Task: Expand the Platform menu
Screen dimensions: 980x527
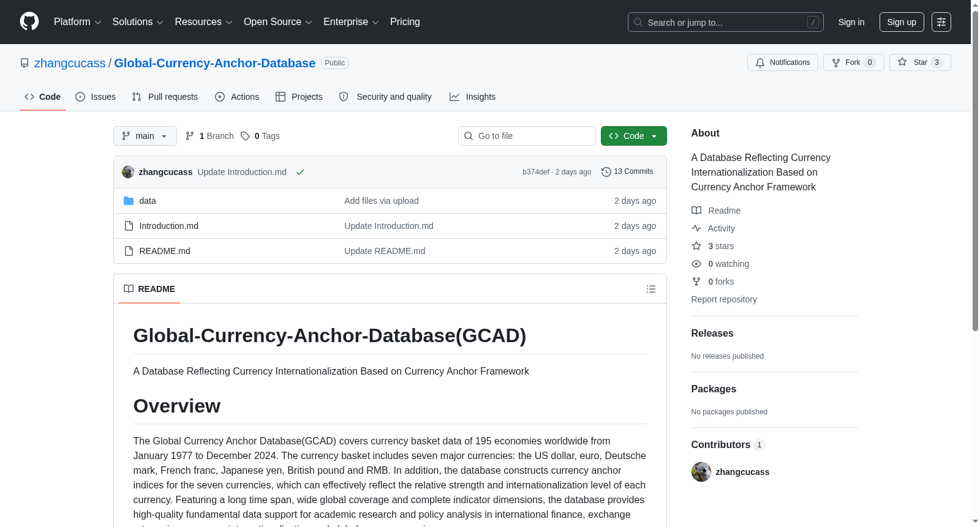Action: (x=77, y=22)
